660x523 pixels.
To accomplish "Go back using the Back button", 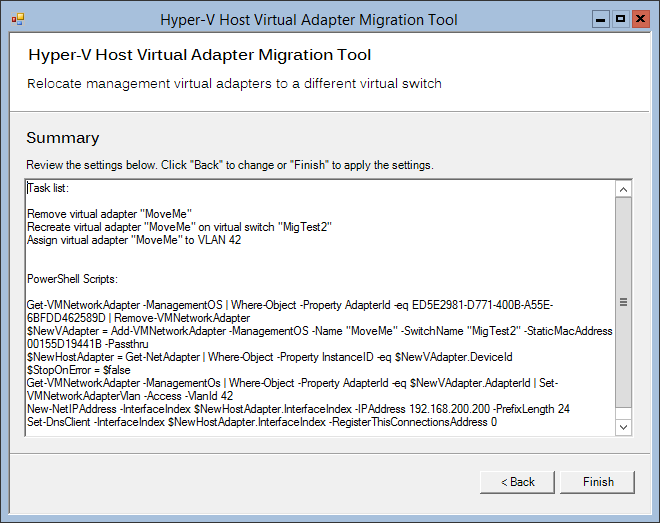I will tap(517, 482).
